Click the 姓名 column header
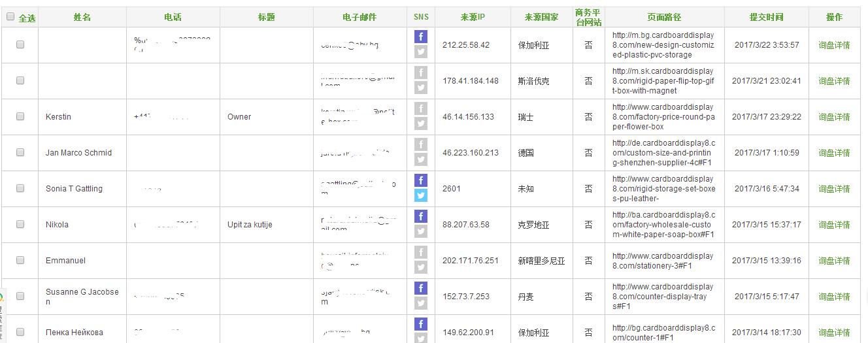This screenshot has height=343, width=868. point(82,17)
